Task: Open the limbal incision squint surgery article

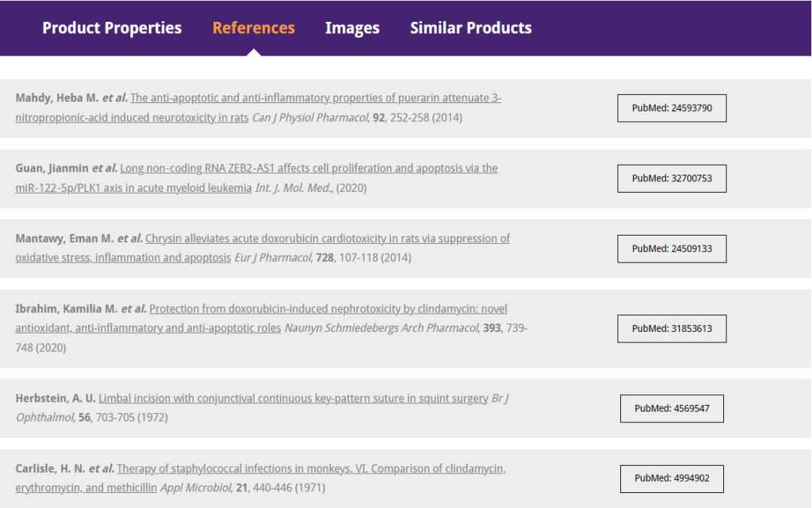Action: coord(293,398)
